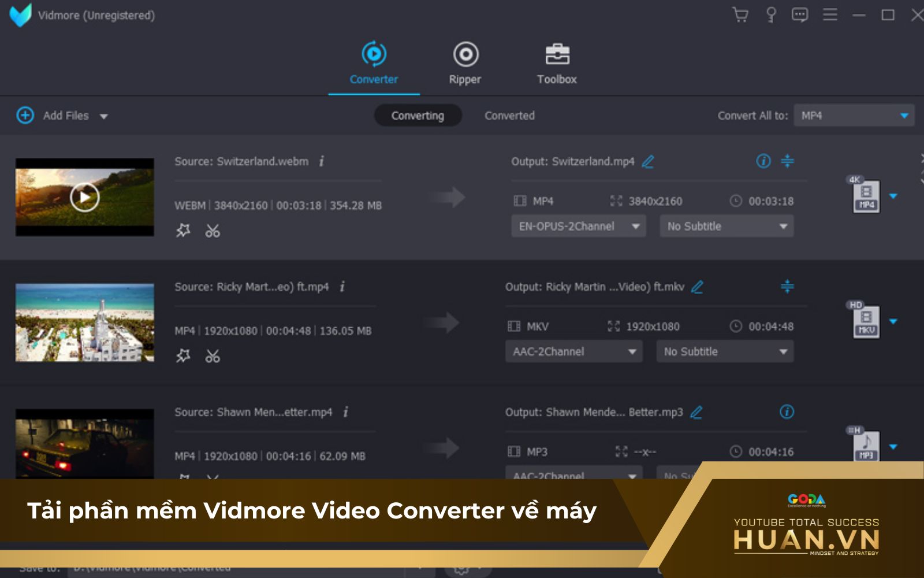The width and height of the screenshot is (924, 578).
Task: Open the Convert All to MP4 dropdown
Action: [854, 116]
